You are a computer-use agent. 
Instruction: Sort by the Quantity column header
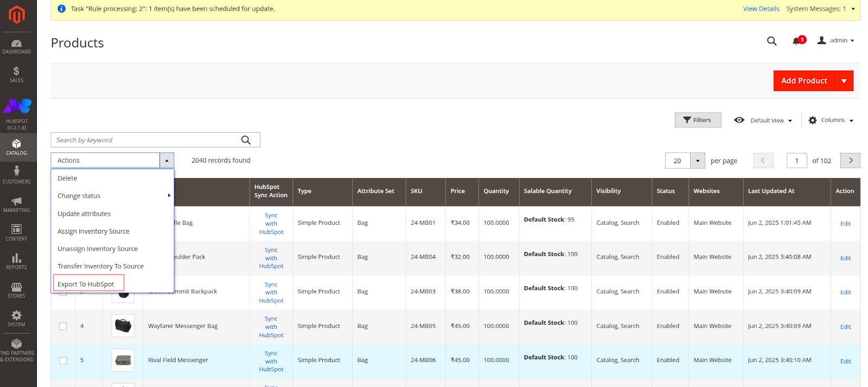[499, 191]
